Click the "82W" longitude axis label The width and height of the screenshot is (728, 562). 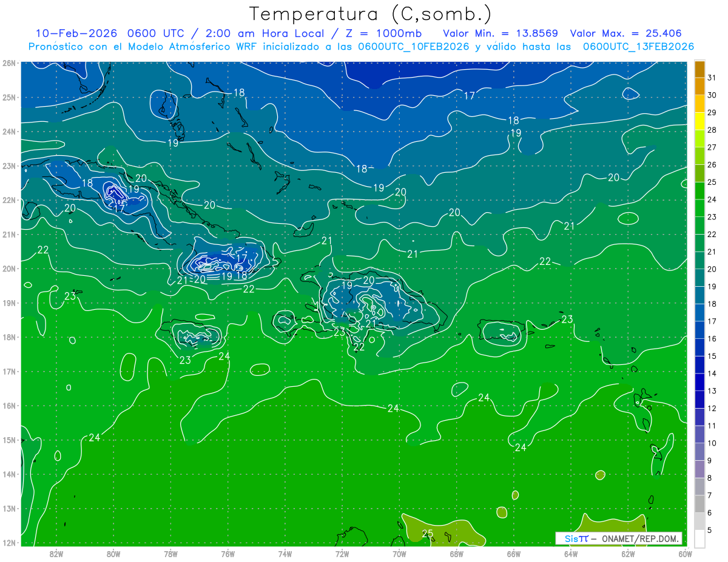click(x=56, y=554)
